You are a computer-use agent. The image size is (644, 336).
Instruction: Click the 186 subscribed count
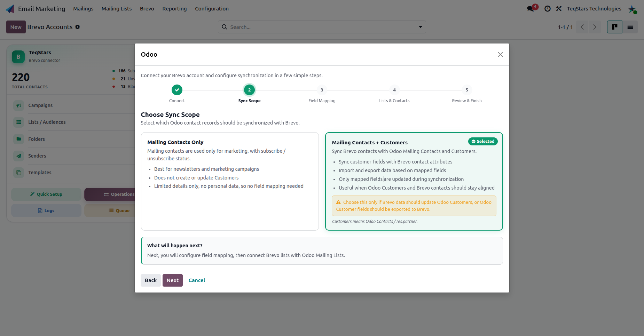[122, 71]
